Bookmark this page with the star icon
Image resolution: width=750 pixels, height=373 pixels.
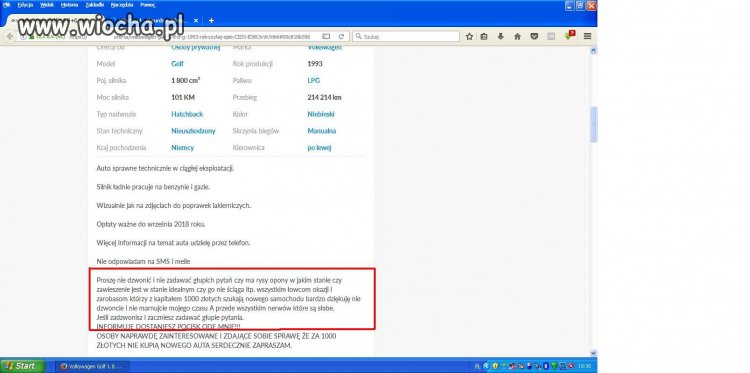[x=469, y=36]
